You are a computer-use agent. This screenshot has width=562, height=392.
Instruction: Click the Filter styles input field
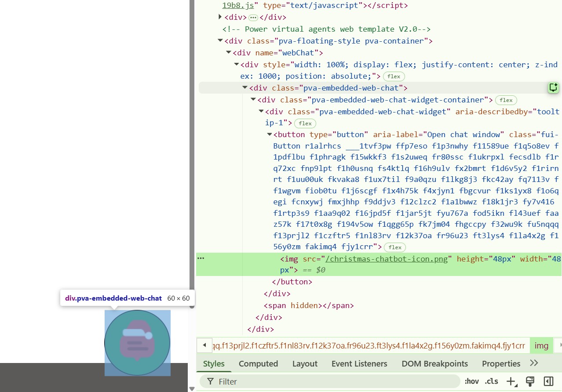(330, 381)
